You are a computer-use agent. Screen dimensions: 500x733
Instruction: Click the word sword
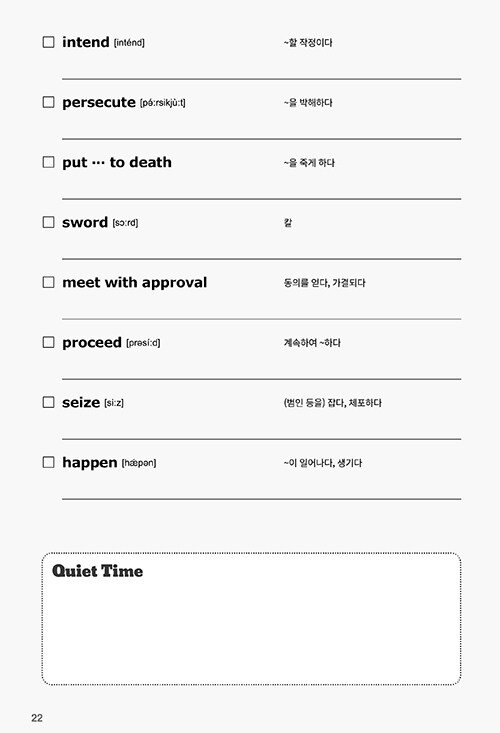[x=85, y=222]
